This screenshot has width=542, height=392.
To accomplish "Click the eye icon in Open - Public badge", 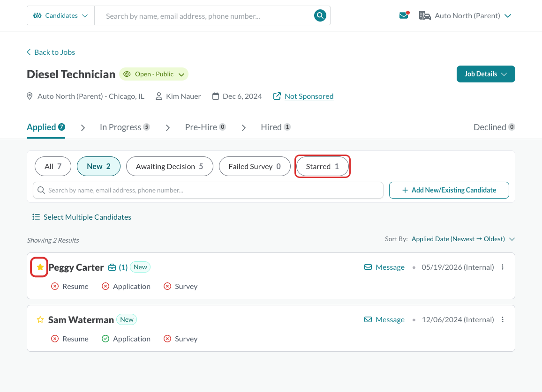I will click(x=127, y=74).
